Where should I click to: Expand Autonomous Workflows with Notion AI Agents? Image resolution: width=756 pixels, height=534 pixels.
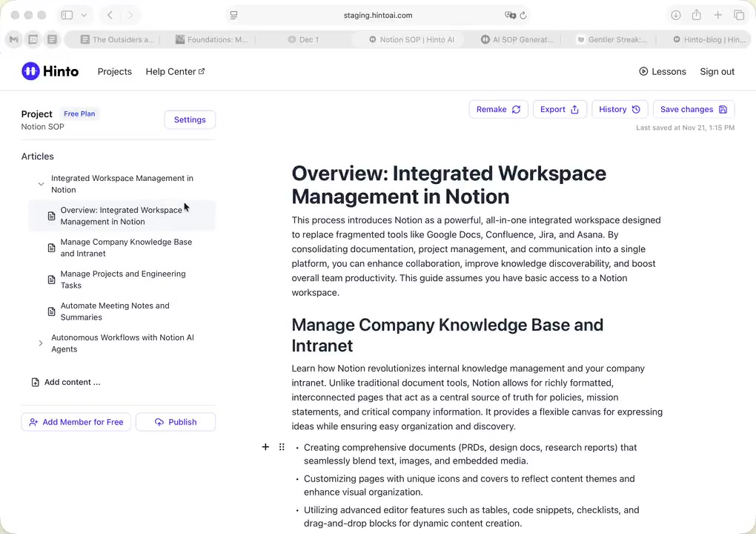(x=41, y=343)
